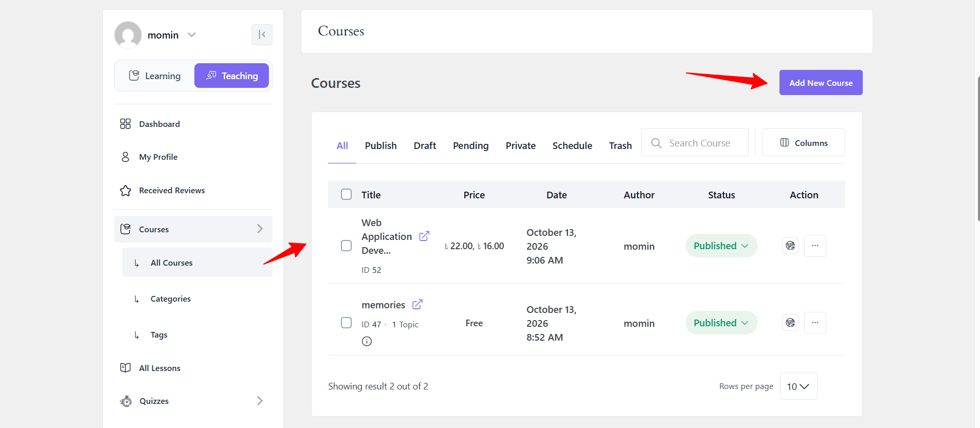Show the Schedule tab
The width and height of the screenshot is (980, 428).
tap(572, 146)
